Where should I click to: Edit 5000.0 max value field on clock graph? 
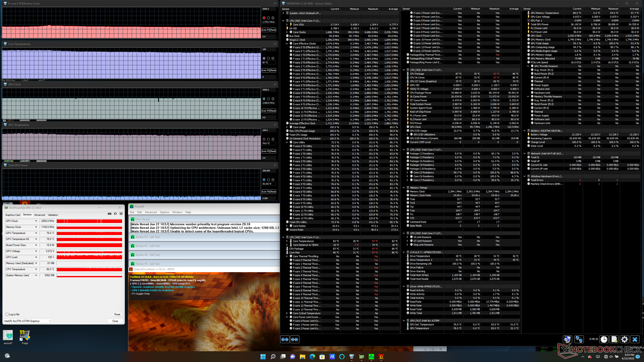[269, 9]
